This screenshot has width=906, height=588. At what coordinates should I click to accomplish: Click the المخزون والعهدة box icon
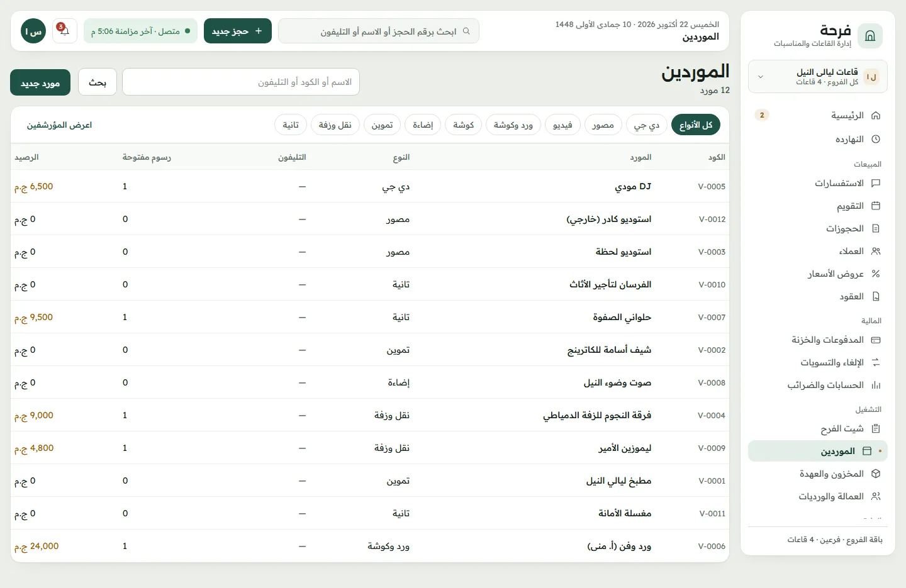point(876,474)
